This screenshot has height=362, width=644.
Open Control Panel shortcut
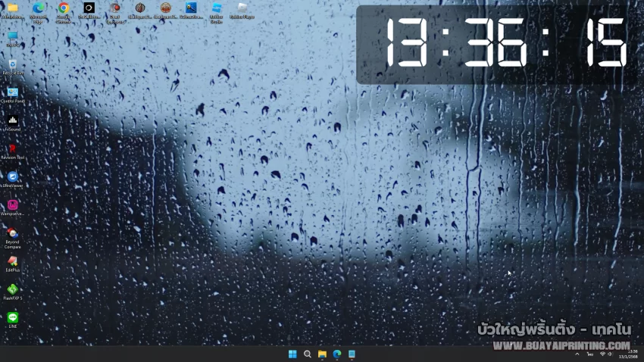13,93
